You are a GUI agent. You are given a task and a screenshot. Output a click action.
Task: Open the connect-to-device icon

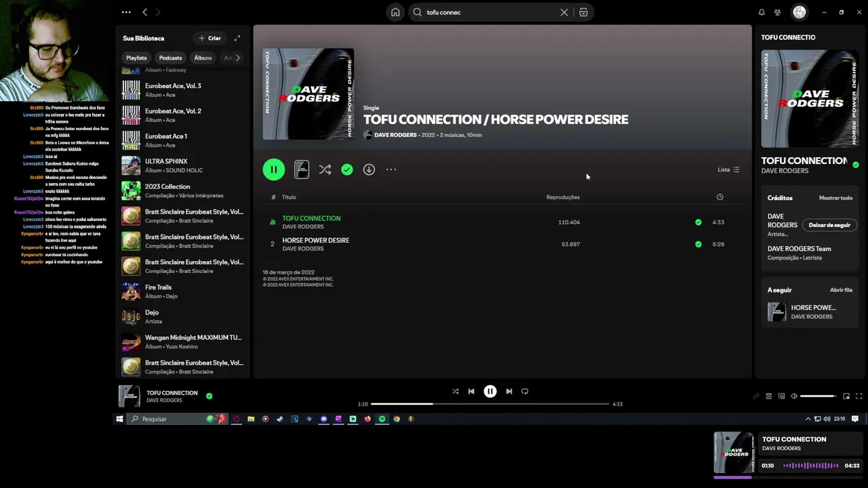(x=781, y=396)
